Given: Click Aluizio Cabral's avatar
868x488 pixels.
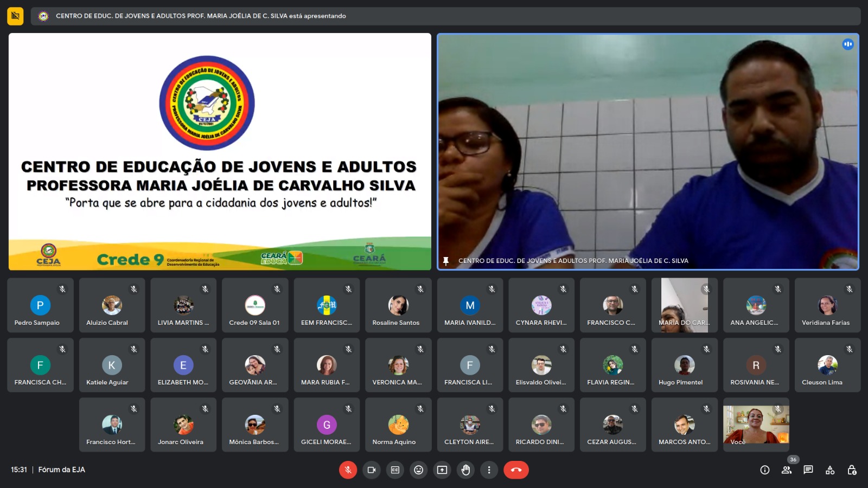Looking at the screenshot, I should click(x=112, y=305).
